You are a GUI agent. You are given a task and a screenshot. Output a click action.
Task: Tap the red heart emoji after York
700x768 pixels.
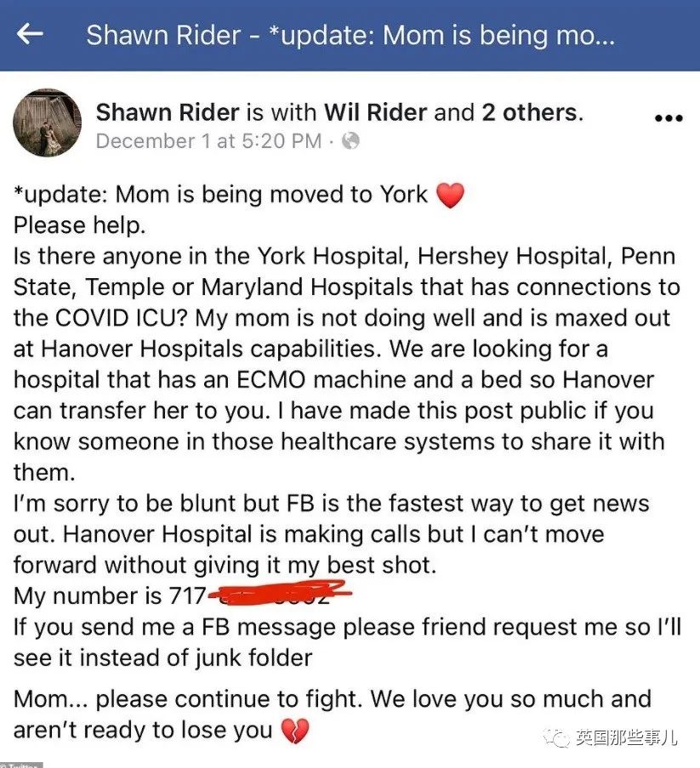click(x=450, y=196)
